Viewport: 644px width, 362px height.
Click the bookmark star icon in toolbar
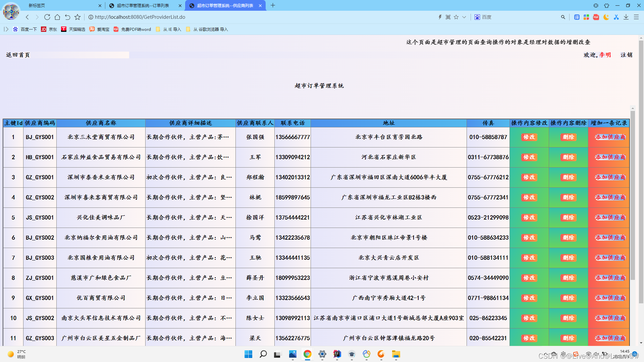click(x=77, y=17)
